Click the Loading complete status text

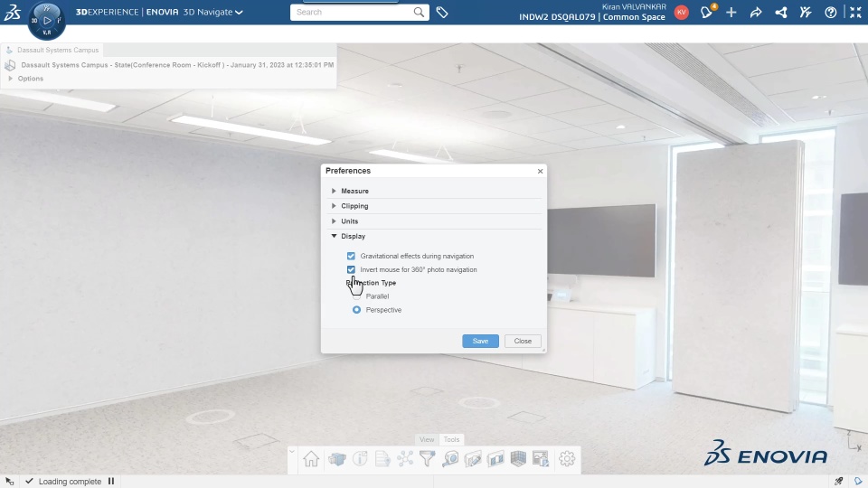(x=70, y=482)
